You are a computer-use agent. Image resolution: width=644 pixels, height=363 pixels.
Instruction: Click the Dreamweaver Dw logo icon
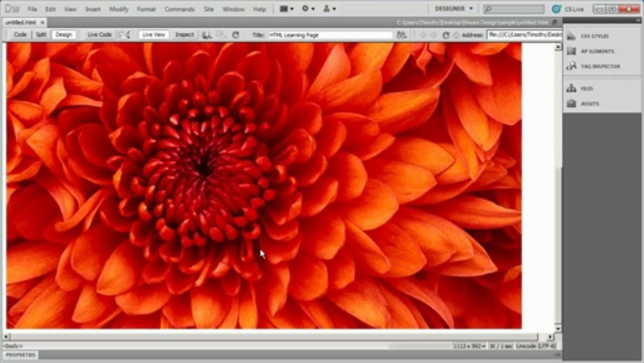12,9
